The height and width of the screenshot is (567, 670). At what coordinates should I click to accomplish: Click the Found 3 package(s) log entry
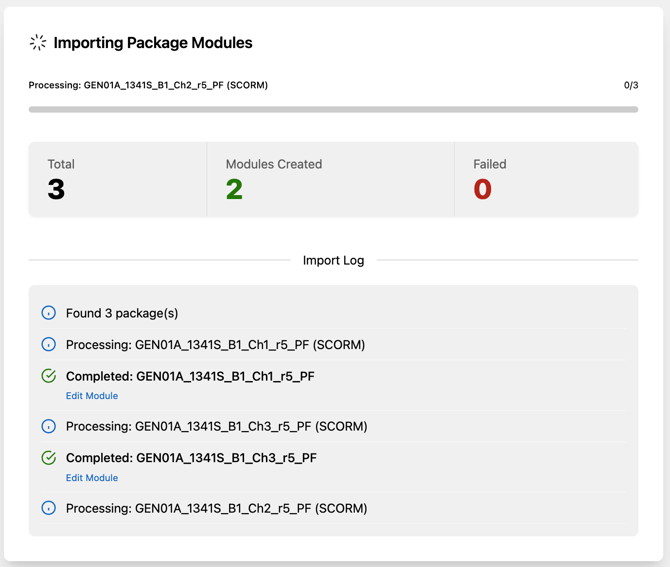point(122,313)
